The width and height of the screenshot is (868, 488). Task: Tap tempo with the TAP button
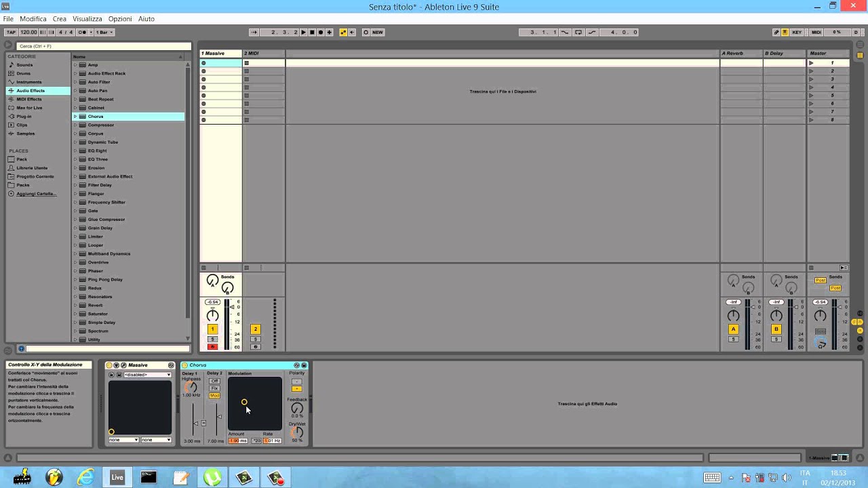coord(11,32)
